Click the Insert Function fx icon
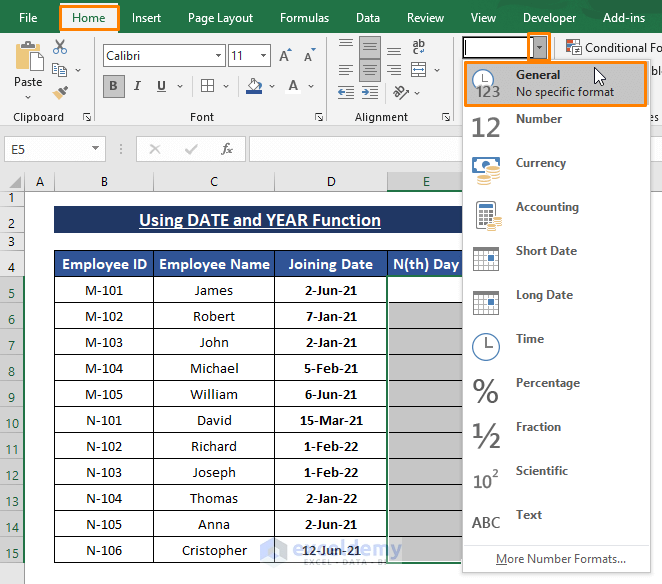This screenshot has width=662, height=584. (227, 149)
